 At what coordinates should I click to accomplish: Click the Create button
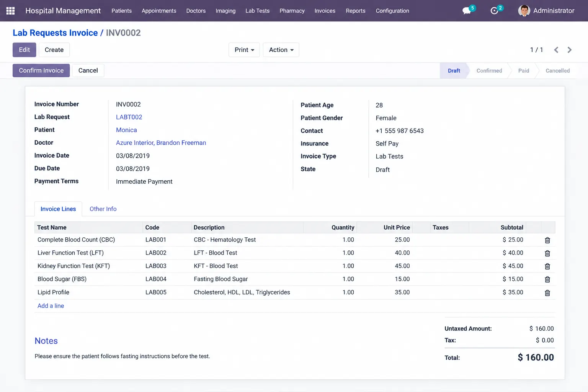(54, 50)
